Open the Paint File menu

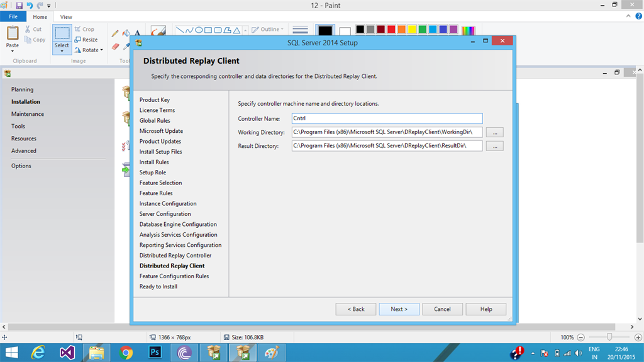[x=13, y=16]
